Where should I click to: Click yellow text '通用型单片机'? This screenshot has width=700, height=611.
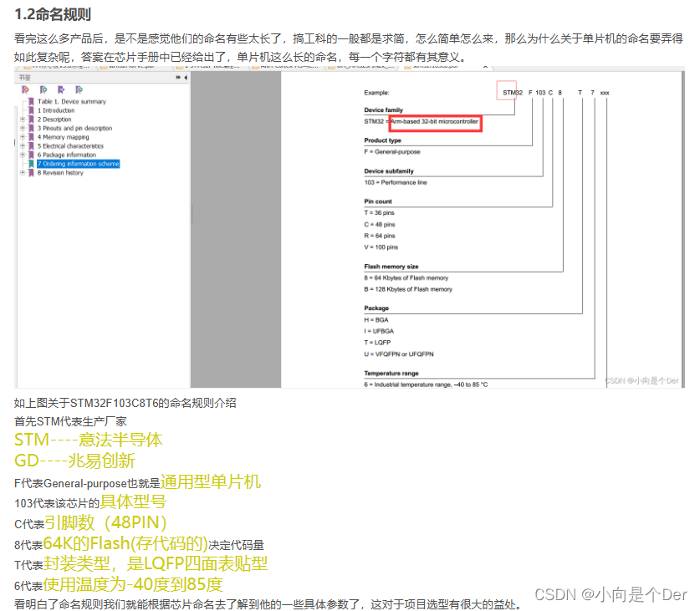tap(210, 482)
